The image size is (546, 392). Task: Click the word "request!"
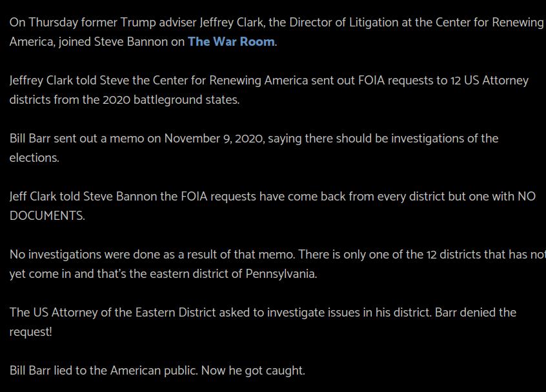[30, 332]
